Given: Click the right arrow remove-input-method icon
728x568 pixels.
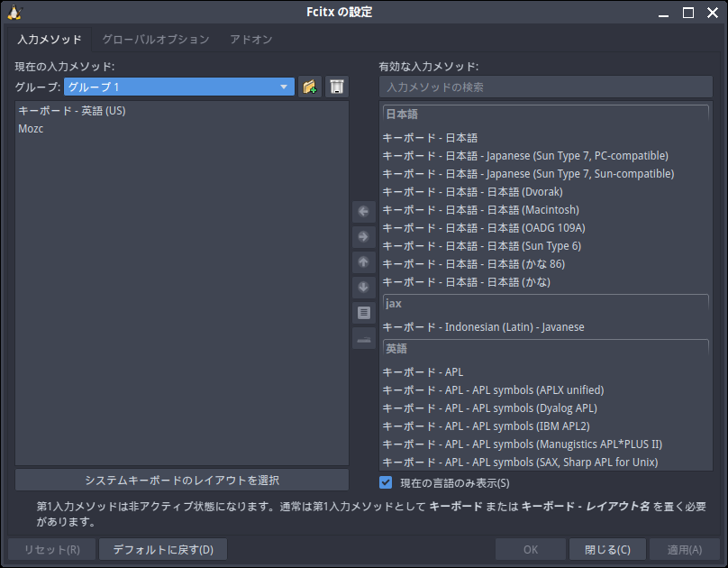Looking at the screenshot, I should (363, 237).
